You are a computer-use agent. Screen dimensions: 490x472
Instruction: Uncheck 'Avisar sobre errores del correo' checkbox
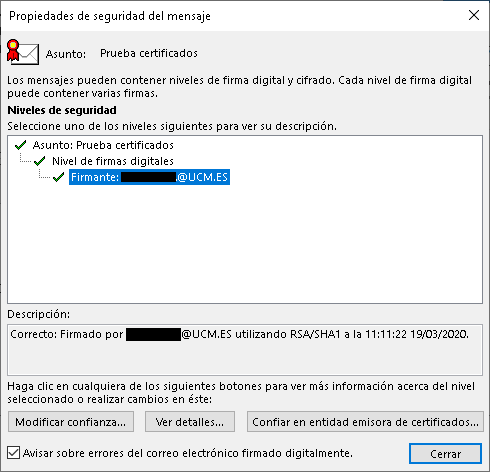click(13, 453)
